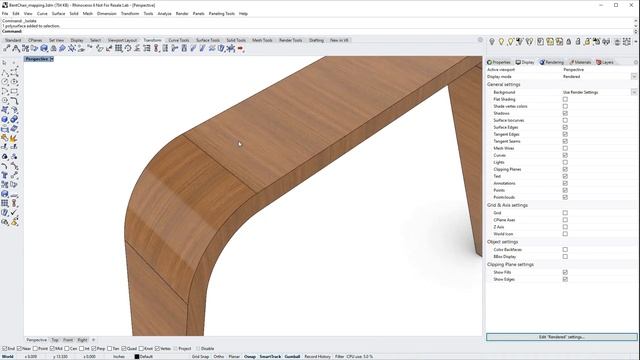This screenshot has width=640, height=360.
Task: Click the Array grid icon in left sidebar
Action: [4, 203]
